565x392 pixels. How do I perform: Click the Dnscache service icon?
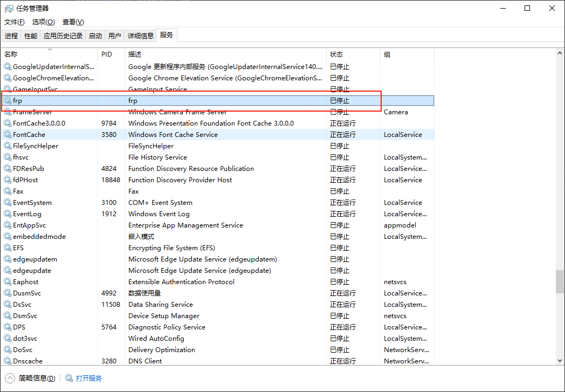tap(8, 361)
